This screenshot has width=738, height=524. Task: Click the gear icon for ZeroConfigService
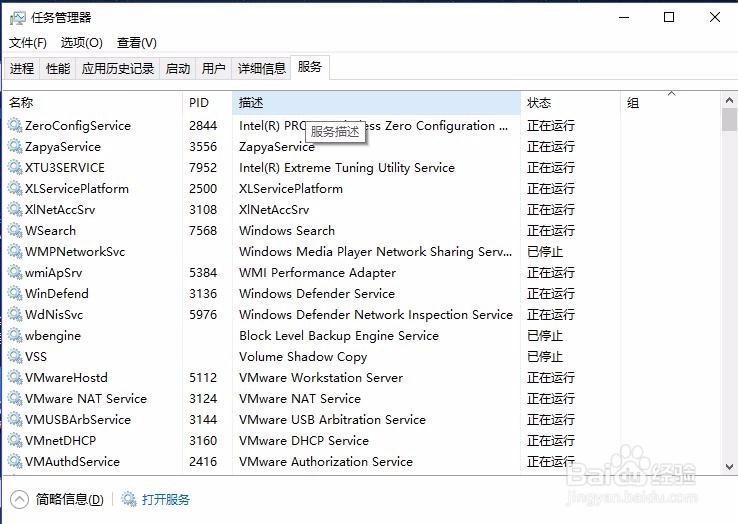point(15,126)
